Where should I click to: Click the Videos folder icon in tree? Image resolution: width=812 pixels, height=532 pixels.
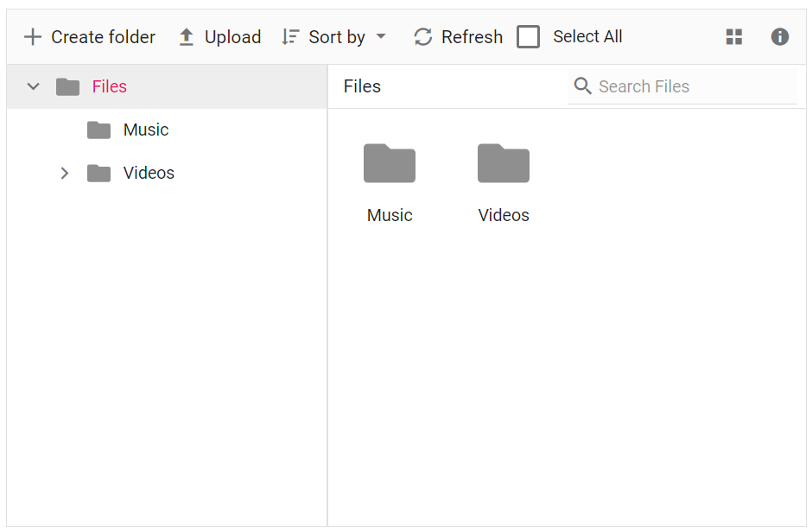point(99,174)
